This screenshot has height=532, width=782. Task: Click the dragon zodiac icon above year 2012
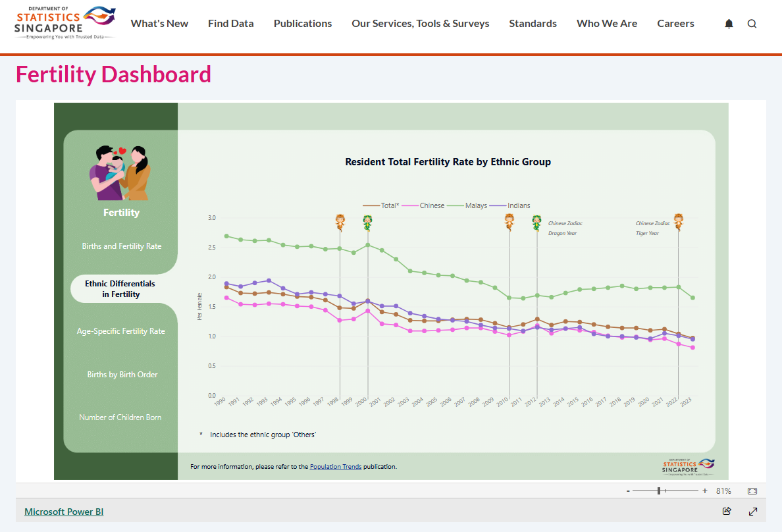pyautogui.click(x=536, y=221)
